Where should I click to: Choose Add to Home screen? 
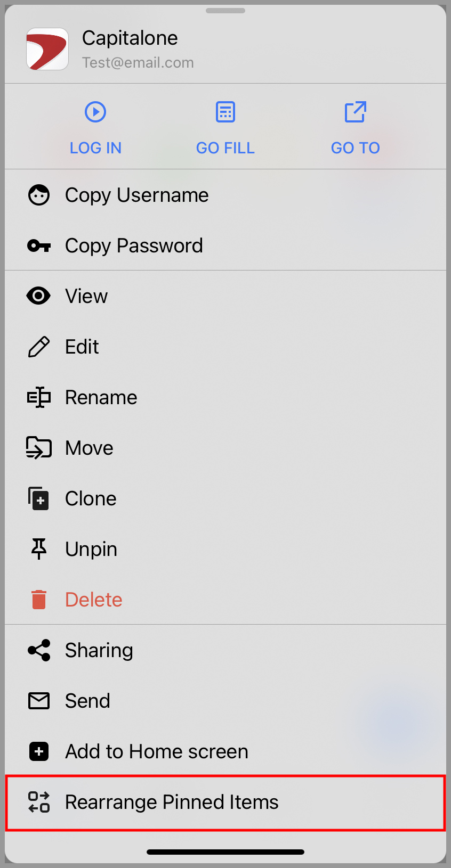pyautogui.click(x=226, y=751)
